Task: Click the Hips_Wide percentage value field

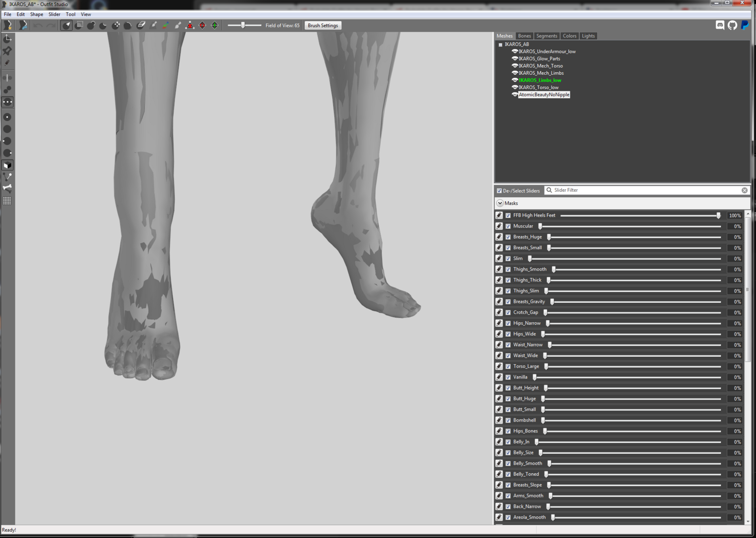Action: [x=735, y=334]
